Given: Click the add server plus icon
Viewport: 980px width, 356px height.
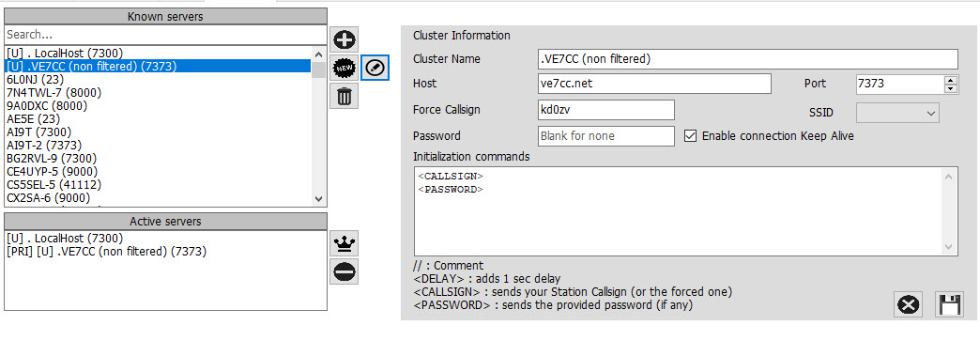Looking at the screenshot, I should coord(344,40).
